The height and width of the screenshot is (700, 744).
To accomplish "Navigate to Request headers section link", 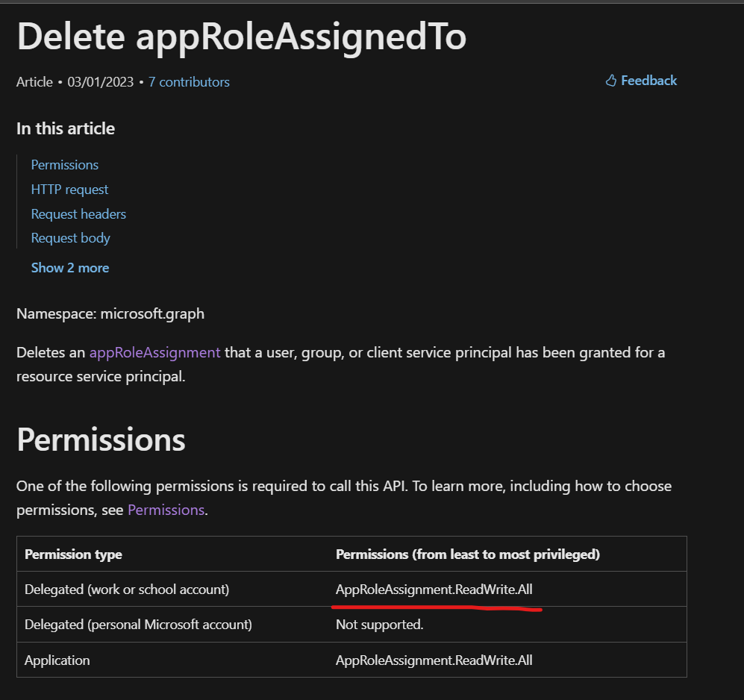I will pos(78,214).
